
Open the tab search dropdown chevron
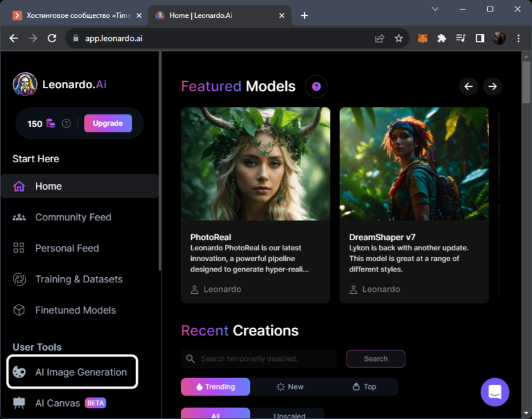pyautogui.click(x=435, y=9)
